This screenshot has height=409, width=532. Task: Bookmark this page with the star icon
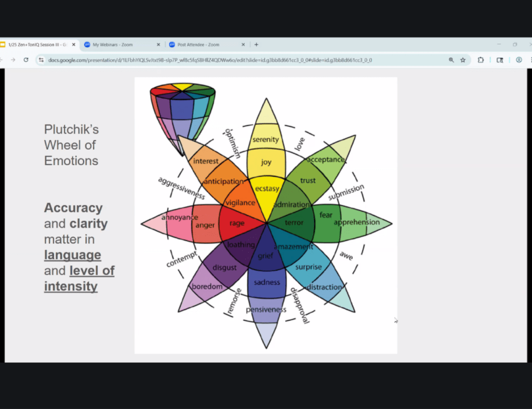click(463, 60)
